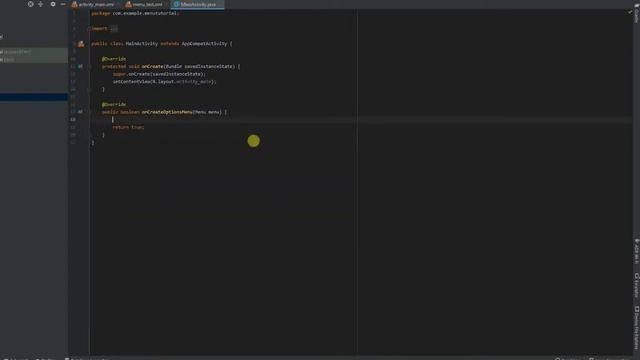Viewport: 640px width, 360px height.
Task: Click line number 18 in gutter
Action: (73, 120)
